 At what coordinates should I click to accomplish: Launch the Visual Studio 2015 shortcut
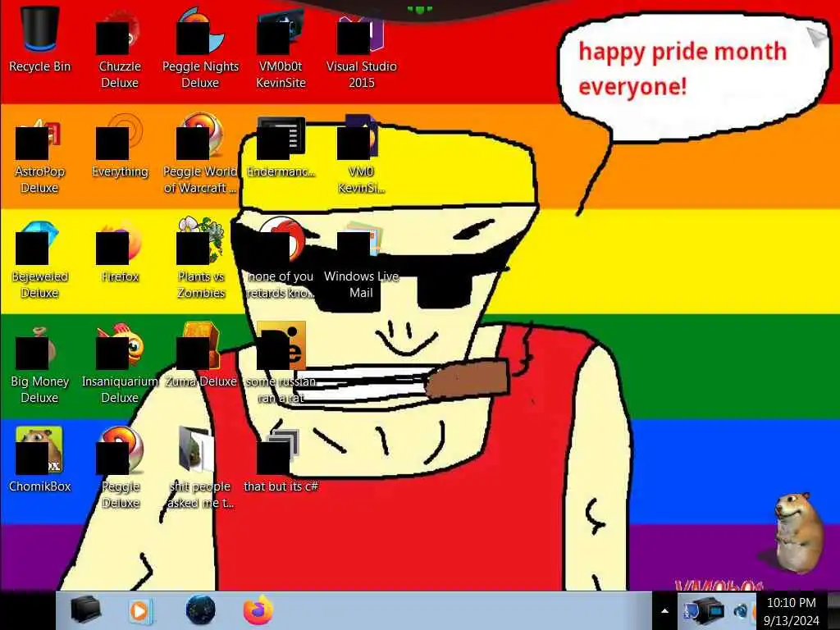362,48
